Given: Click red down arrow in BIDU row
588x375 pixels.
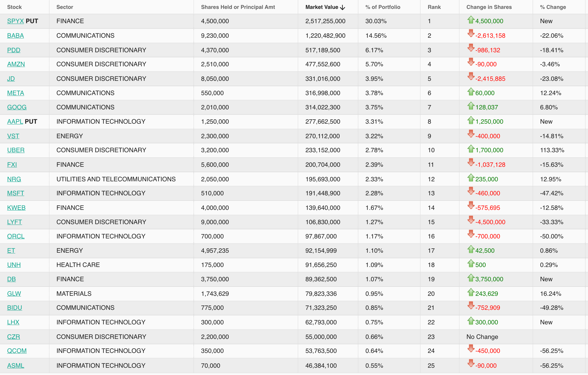Looking at the screenshot, I should (x=471, y=305).
